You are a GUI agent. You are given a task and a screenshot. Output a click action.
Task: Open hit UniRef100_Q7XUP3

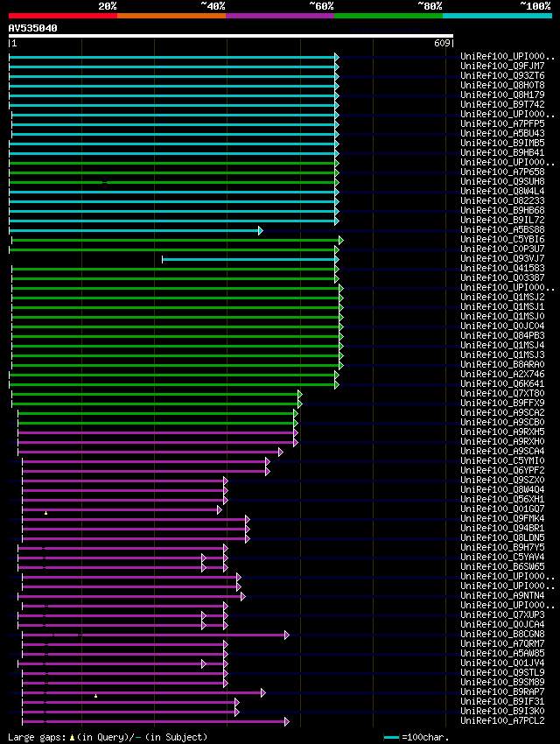(502, 614)
